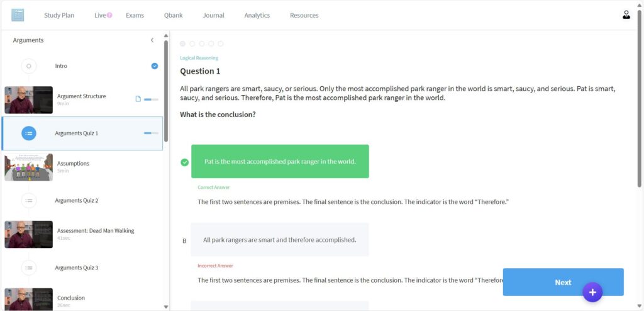Open the Analytics page
Image resolution: width=644 pixels, height=311 pixels.
257,15
